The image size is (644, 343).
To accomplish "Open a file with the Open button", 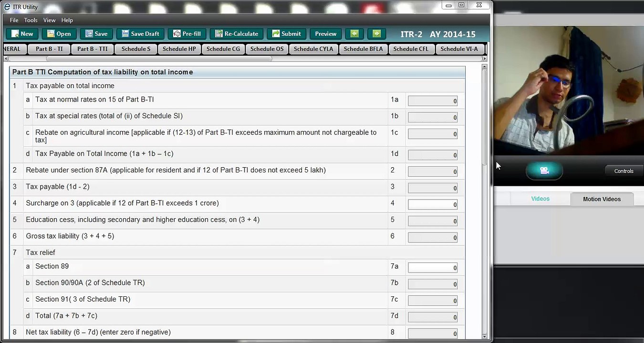I will coord(59,34).
